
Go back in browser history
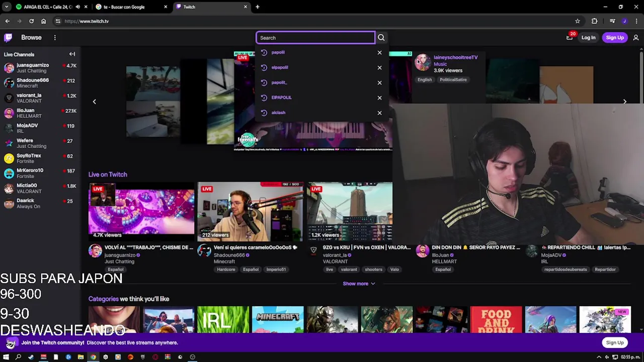coord(7,21)
